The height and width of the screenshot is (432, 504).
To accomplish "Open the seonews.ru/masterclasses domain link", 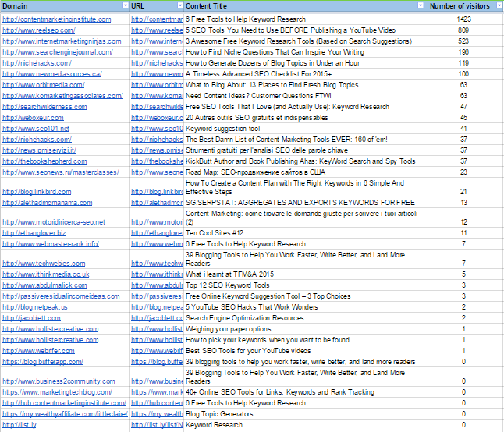I will tap(60, 172).
